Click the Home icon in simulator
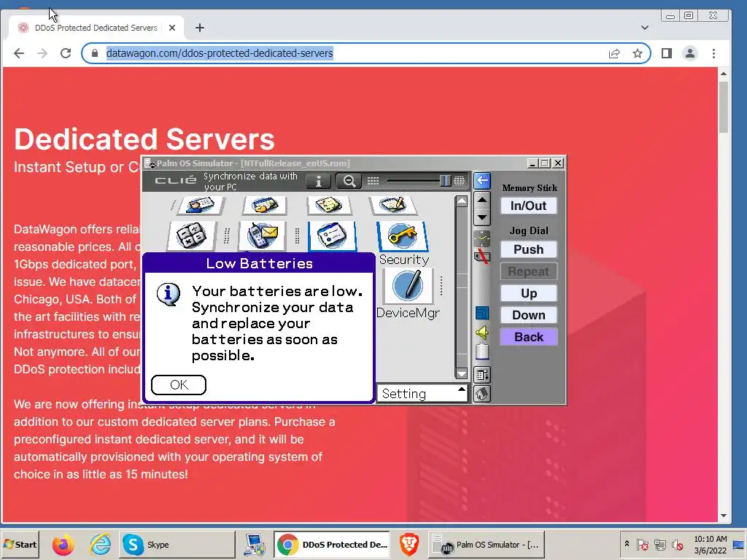Screen dimensions: 747x560 (x=482, y=394)
